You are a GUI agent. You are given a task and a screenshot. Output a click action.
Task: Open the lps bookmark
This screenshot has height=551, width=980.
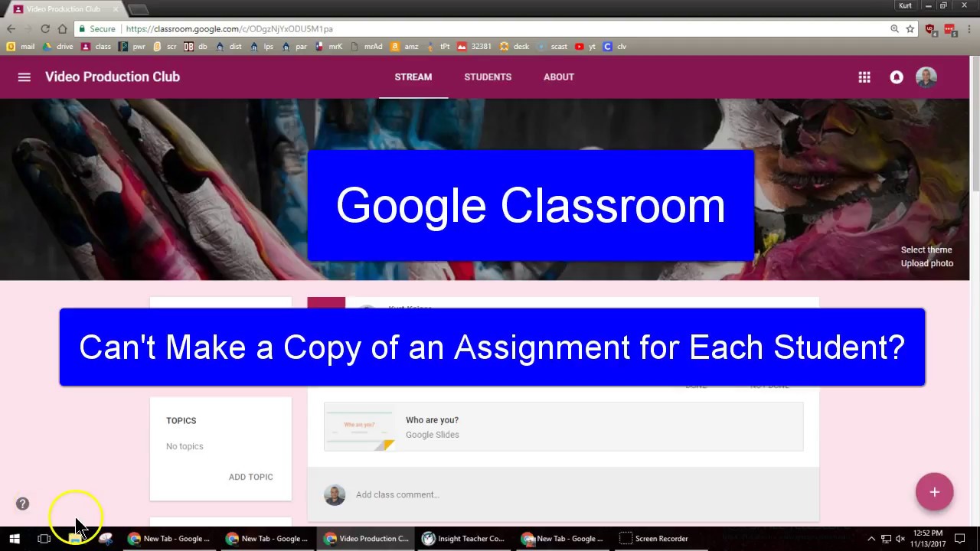(261, 46)
